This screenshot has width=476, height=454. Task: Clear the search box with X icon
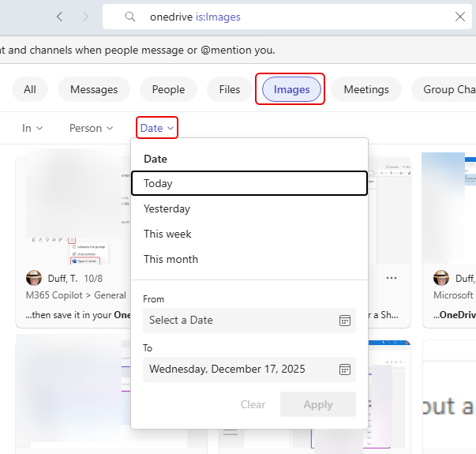pyautogui.click(x=460, y=17)
